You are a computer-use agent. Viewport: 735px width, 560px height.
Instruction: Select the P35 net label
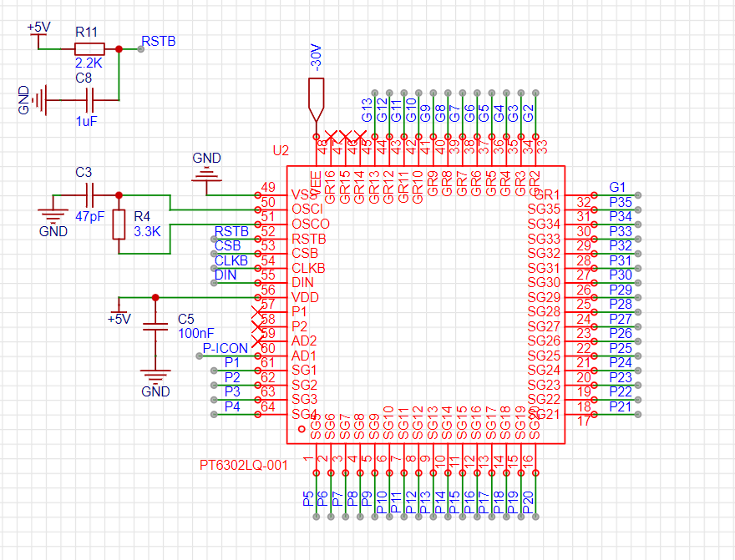[621, 202]
